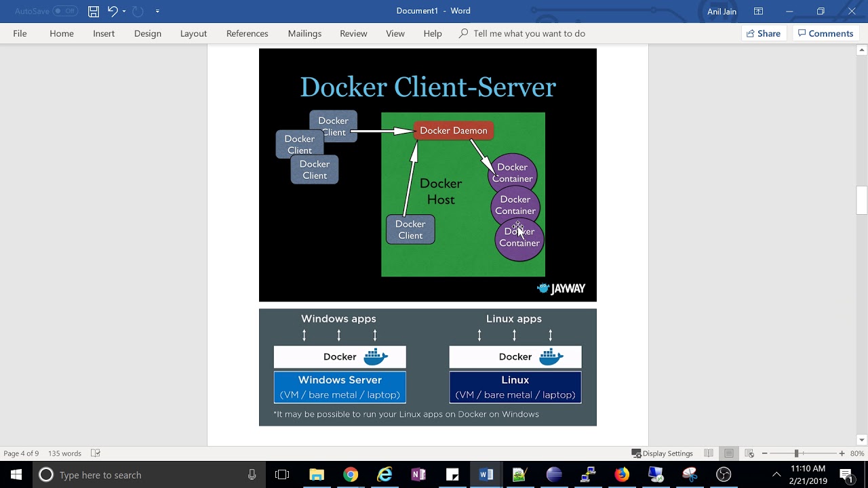
Task: Click the clock showing 11:10 AM
Action: point(808,474)
